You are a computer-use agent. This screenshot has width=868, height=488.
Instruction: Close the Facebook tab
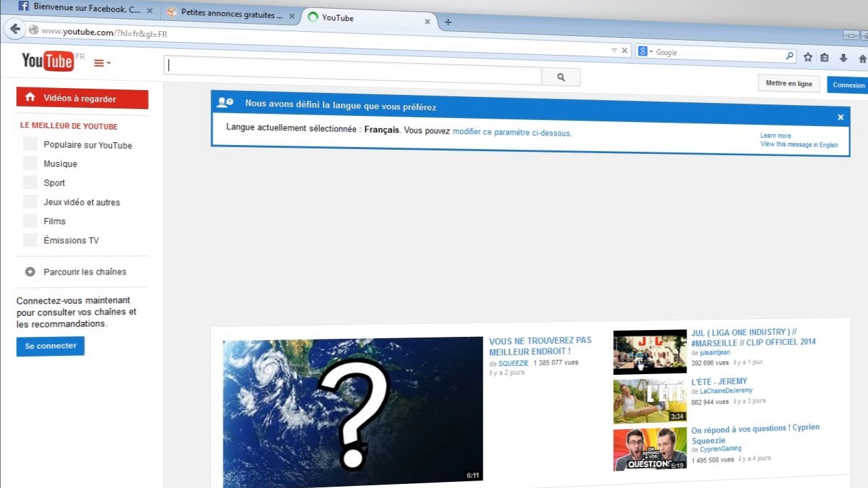click(149, 11)
